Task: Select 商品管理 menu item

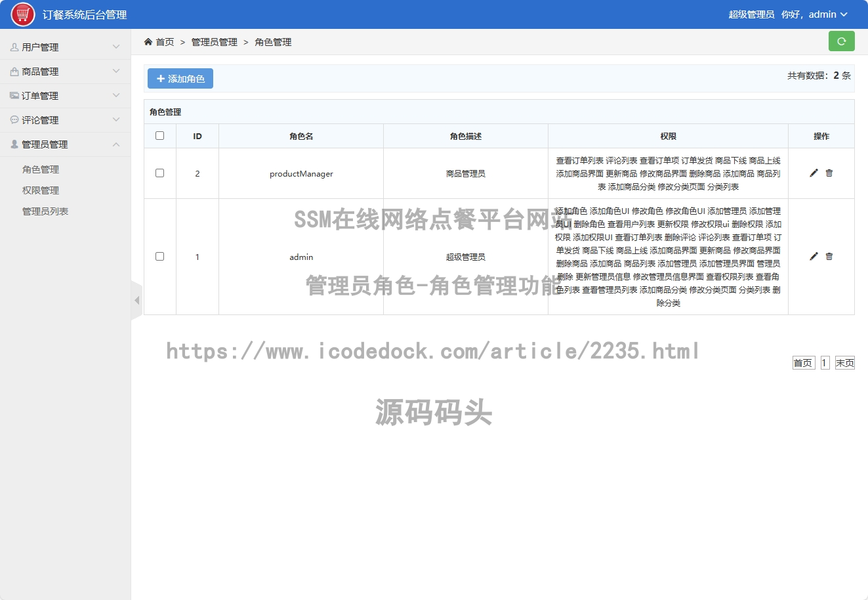Action: (x=66, y=72)
